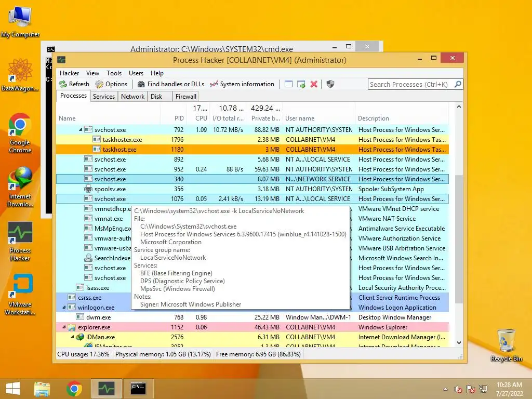Open File Explorer from the taskbar

(x=42, y=389)
